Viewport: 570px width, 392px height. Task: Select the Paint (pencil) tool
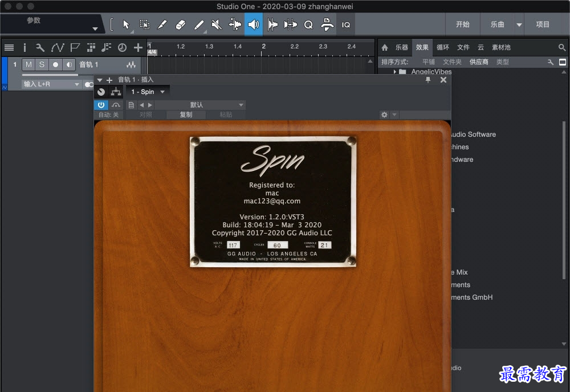pyautogui.click(x=199, y=24)
